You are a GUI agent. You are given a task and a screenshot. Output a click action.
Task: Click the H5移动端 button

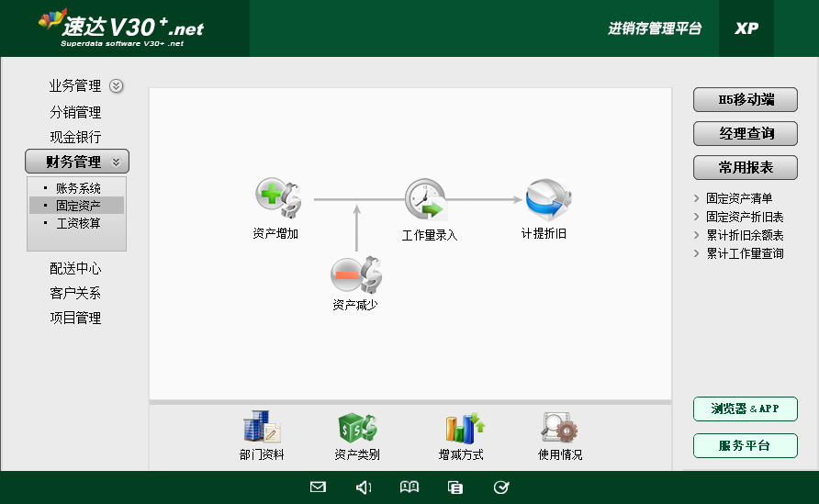746,100
